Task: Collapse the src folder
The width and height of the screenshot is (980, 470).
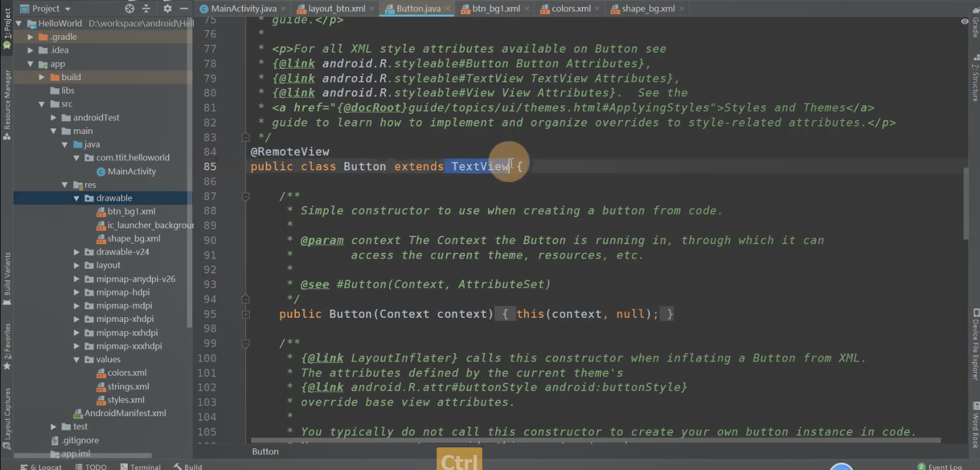Action: (x=42, y=104)
